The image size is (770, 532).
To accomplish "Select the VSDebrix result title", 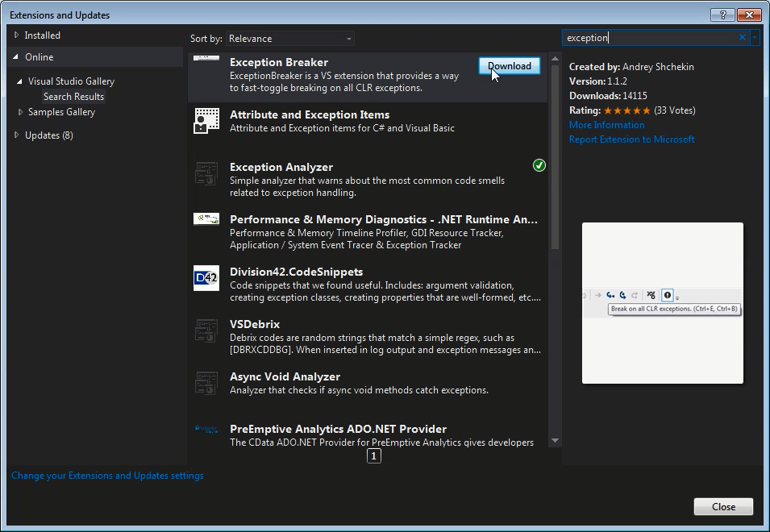I will pyautogui.click(x=254, y=324).
